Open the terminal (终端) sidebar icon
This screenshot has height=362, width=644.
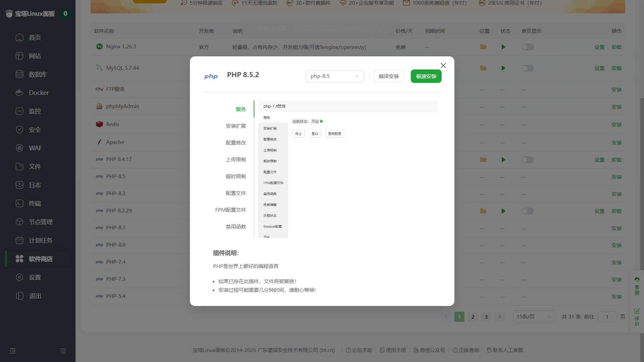19,203
